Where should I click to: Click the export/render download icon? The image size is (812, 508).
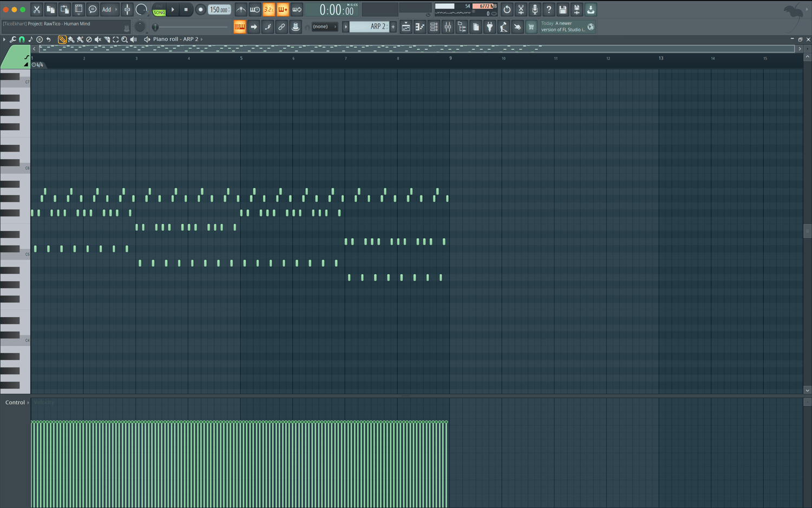(591, 10)
